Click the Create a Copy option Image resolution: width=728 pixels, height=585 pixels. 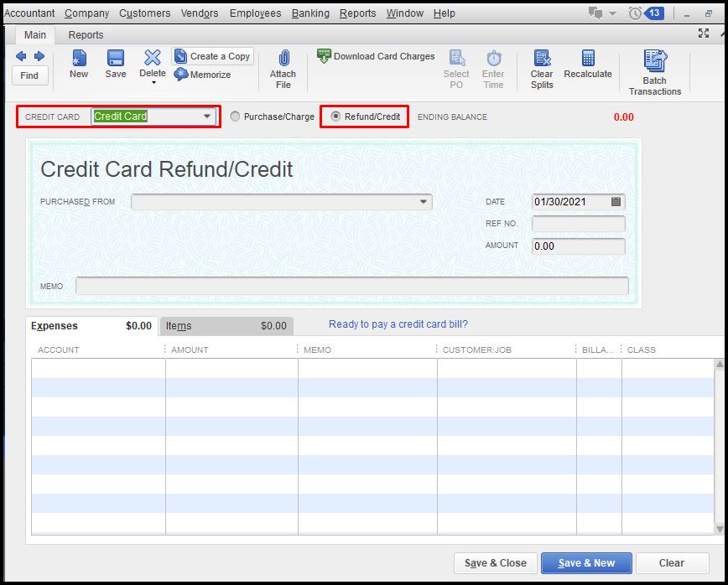pos(212,55)
